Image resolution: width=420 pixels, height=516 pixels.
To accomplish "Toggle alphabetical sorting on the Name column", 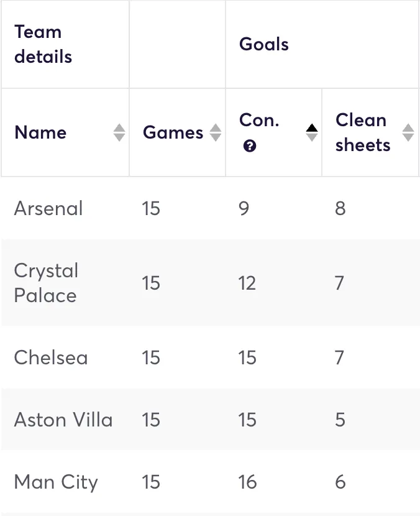I will (119, 132).
